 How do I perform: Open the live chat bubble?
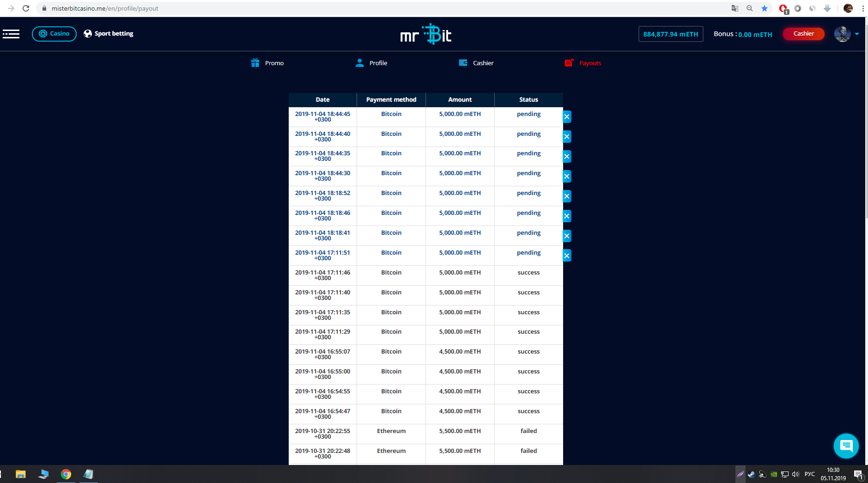click(x=846, y=446)
